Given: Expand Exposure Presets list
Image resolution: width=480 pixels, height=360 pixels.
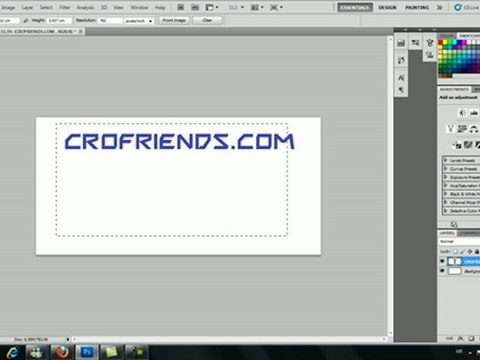Looking at the screenshot, I should tap(445, 177).
